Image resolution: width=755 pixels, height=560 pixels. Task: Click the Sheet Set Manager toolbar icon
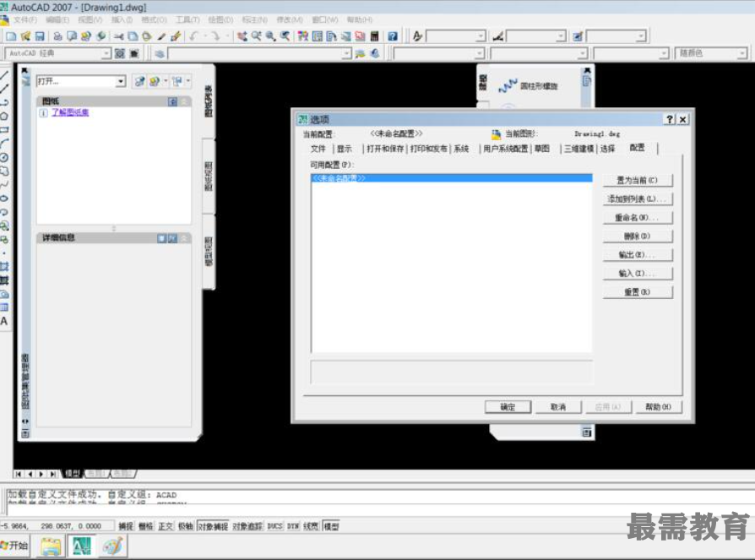coord(345,36)
